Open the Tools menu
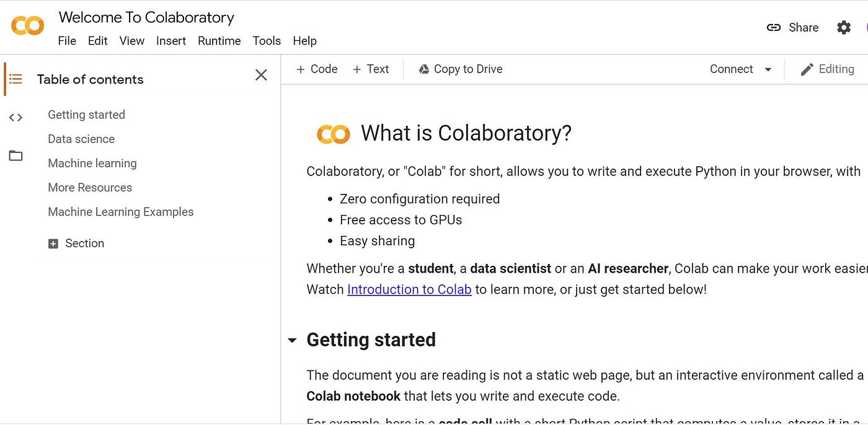Viewport: 868px width, 425px height. tap(267, 41)
